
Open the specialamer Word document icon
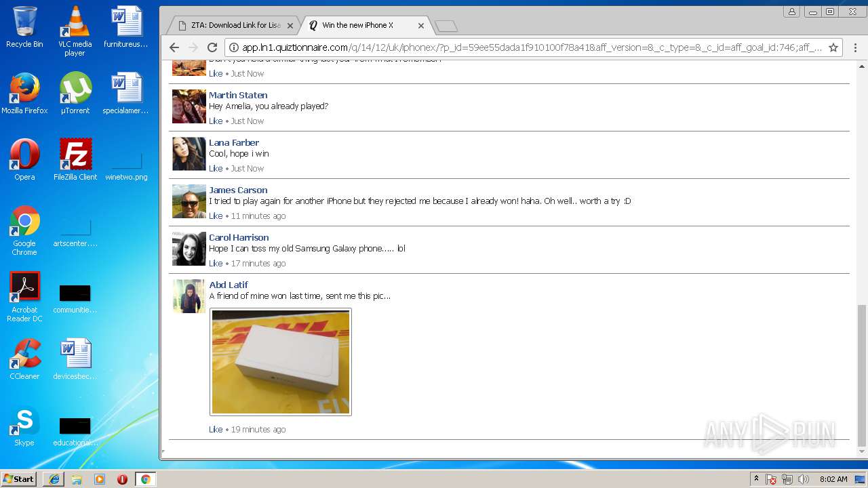click(x=126, y=93)
